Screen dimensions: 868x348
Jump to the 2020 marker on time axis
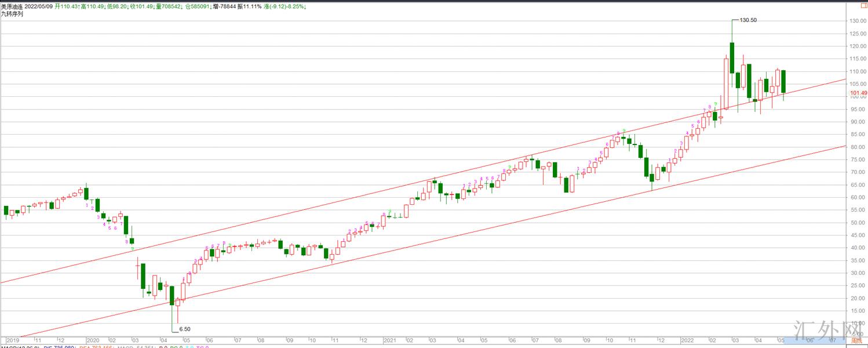tap(93, 340)
